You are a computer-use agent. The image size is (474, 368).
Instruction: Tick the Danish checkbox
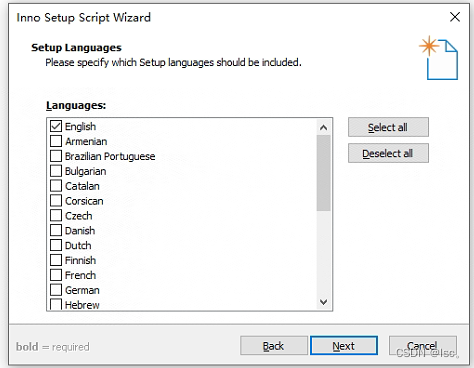pyautogui.click(x=56, y=230)
